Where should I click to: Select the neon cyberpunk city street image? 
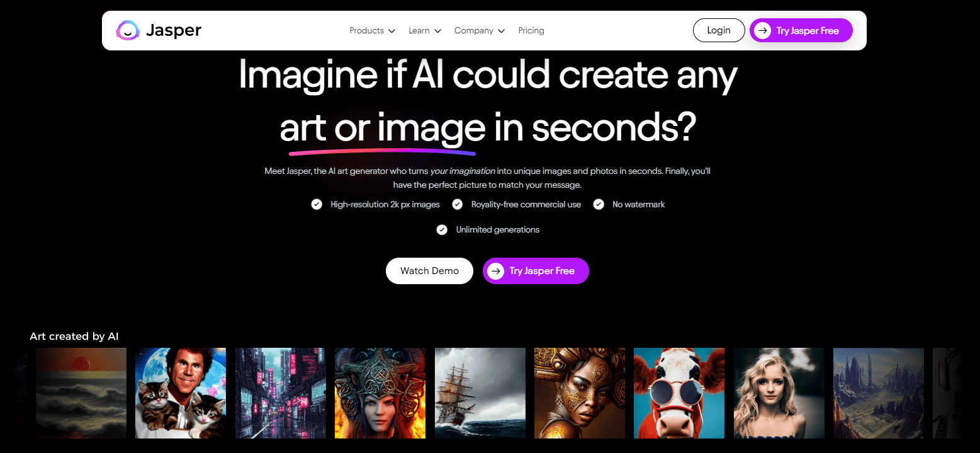[281, 393]
